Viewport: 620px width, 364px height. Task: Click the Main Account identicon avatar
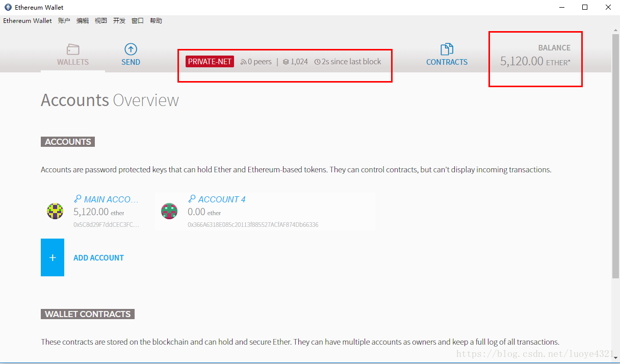pos(55,211)
